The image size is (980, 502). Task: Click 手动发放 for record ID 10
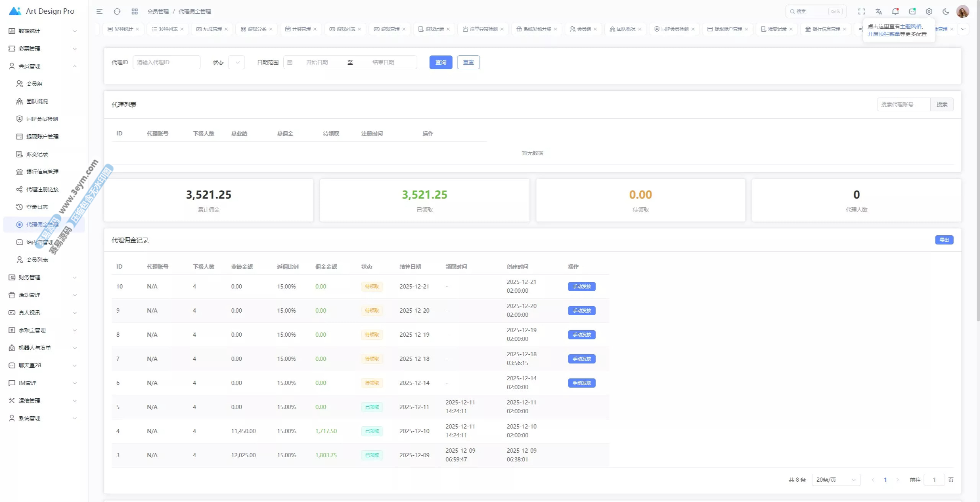581,287
